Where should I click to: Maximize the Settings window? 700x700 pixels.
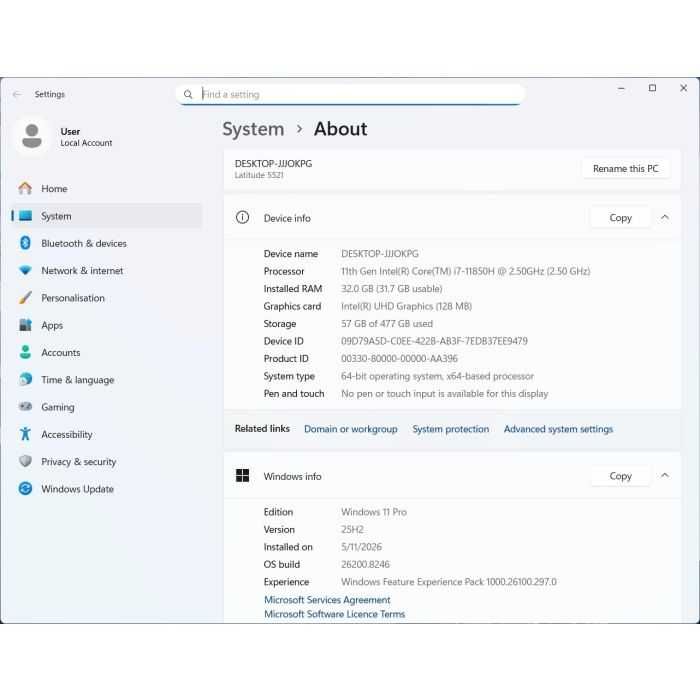[x=652, y=88]
